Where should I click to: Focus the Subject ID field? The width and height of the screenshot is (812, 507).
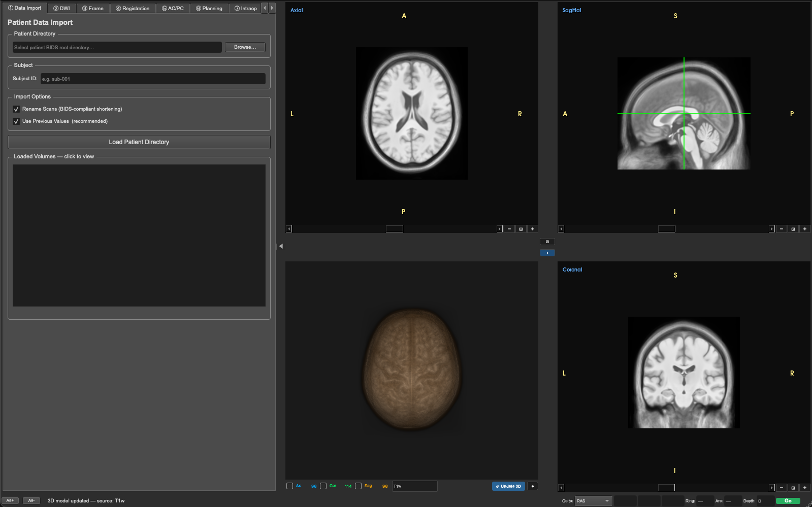153,79
